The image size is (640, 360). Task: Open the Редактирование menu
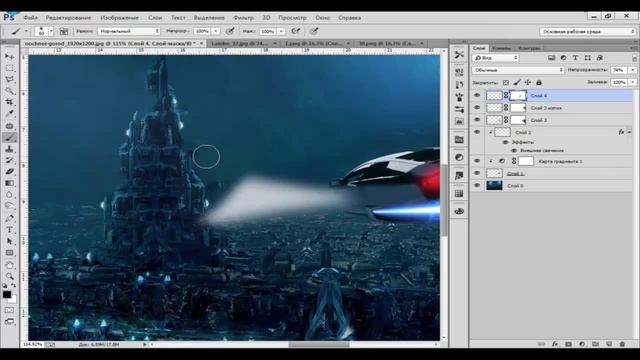click(x=68, y=18)
